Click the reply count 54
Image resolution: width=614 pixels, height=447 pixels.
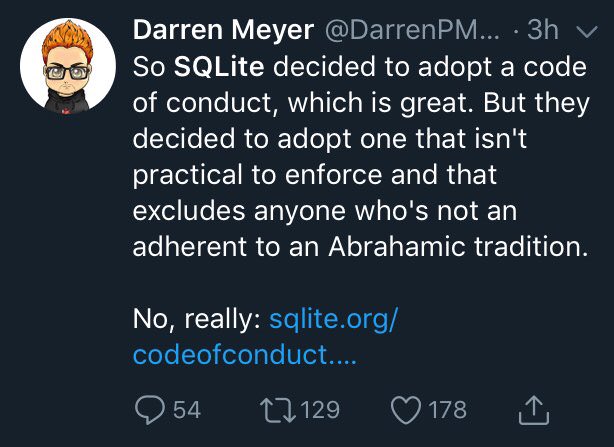pyautogui.click(x=187, y=410)
